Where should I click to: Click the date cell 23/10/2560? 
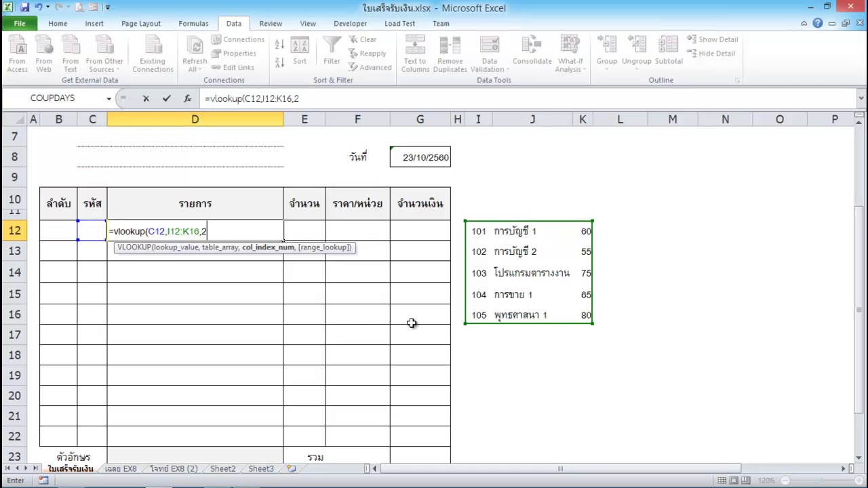pyautogui.click(x=420, y=157)
